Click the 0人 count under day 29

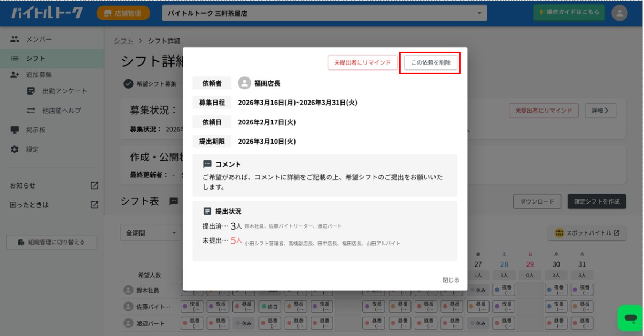pyautogui.click(x=530, y=275)
